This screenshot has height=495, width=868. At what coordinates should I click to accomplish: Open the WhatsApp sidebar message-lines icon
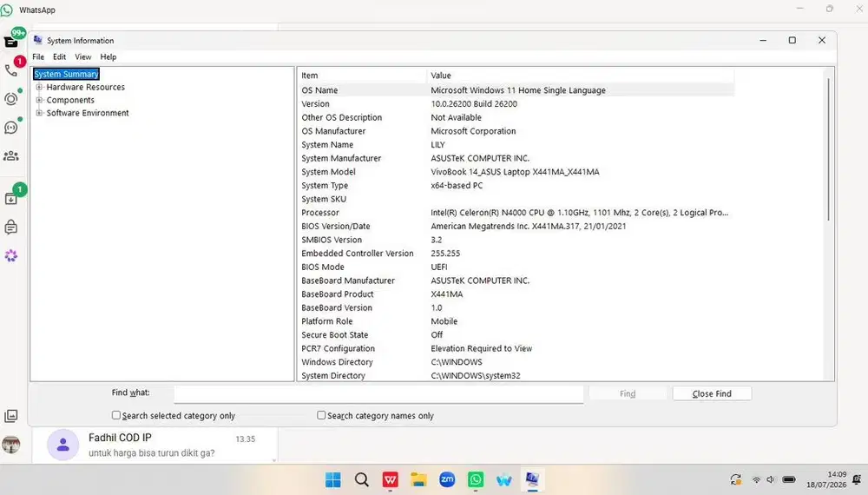11,227
